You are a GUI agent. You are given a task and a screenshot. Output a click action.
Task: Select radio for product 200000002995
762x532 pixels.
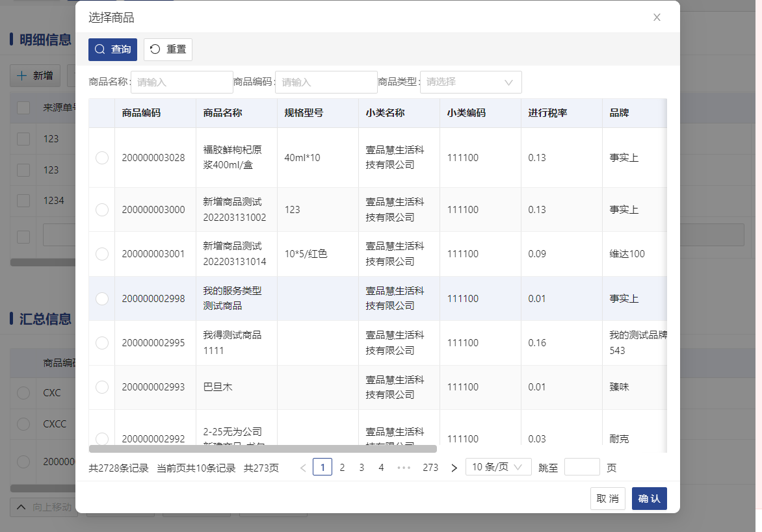point(102,343)
